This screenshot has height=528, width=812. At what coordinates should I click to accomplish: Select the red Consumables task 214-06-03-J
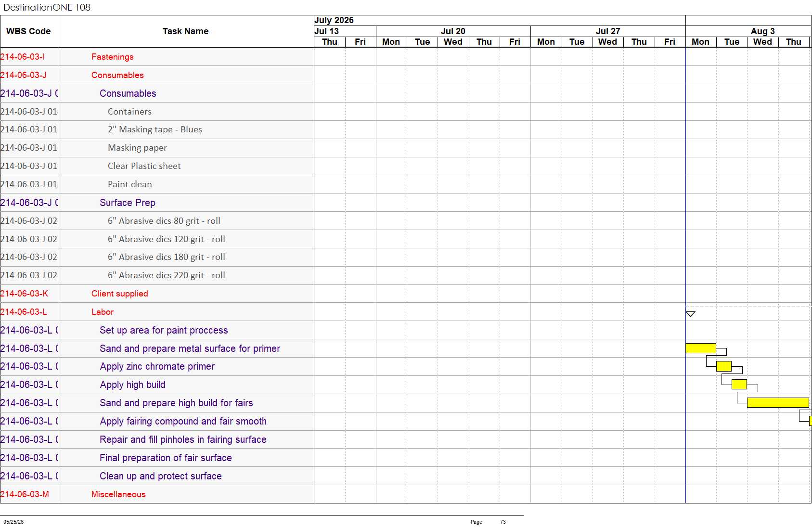pos(117,75)
